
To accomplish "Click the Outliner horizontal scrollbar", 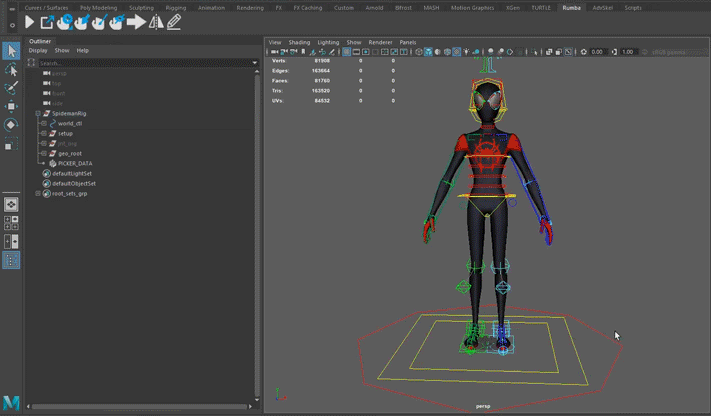I will (139, 406).
